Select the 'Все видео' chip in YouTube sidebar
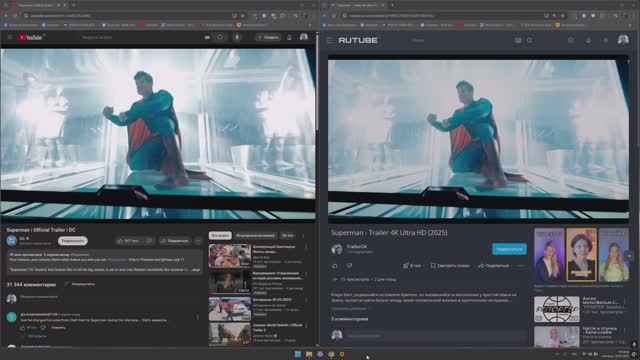Image resolution: width=640 pixels, height=360 pixels. pos(220,236)
